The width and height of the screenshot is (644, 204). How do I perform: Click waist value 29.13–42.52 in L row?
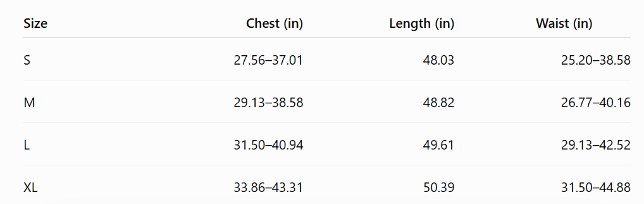point(596,145)
